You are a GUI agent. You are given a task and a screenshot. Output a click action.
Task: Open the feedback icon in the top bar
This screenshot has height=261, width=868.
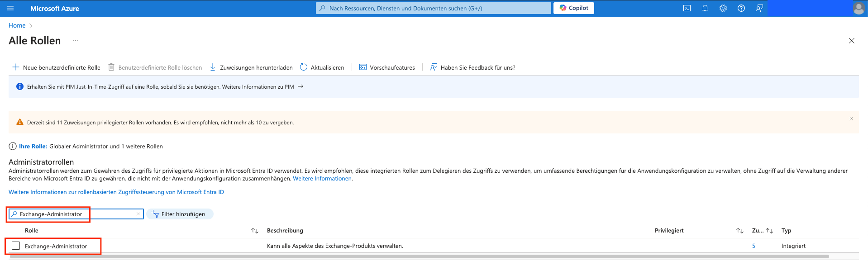coord(759,8)
